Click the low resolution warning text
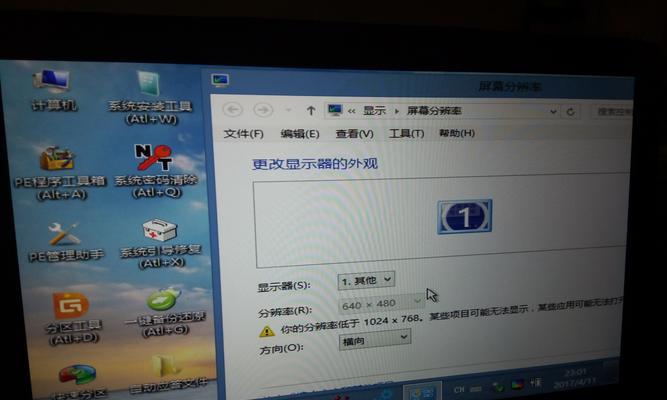Viewport: 667px width, 400px height. (x=452, y=317)
